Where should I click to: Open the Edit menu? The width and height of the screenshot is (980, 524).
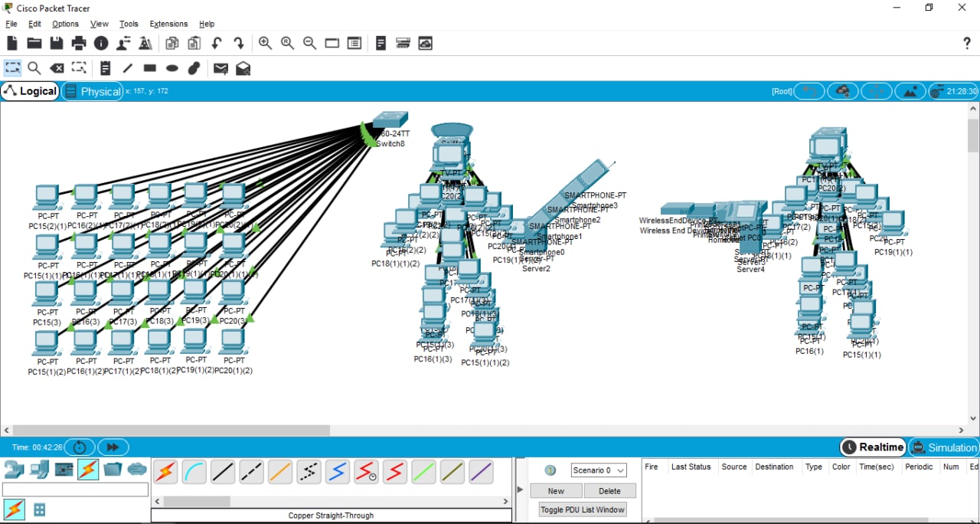(x=34, y=24)
